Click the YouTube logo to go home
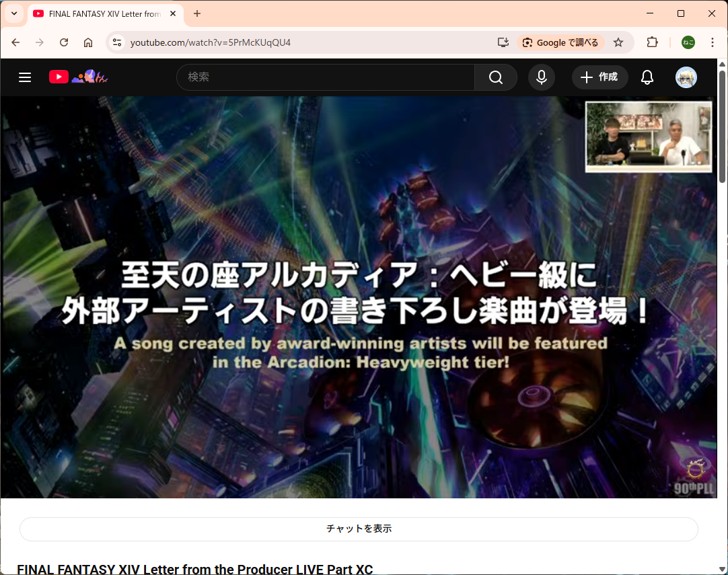The height and width of the screenshot is (575, 728). [59, 77]
